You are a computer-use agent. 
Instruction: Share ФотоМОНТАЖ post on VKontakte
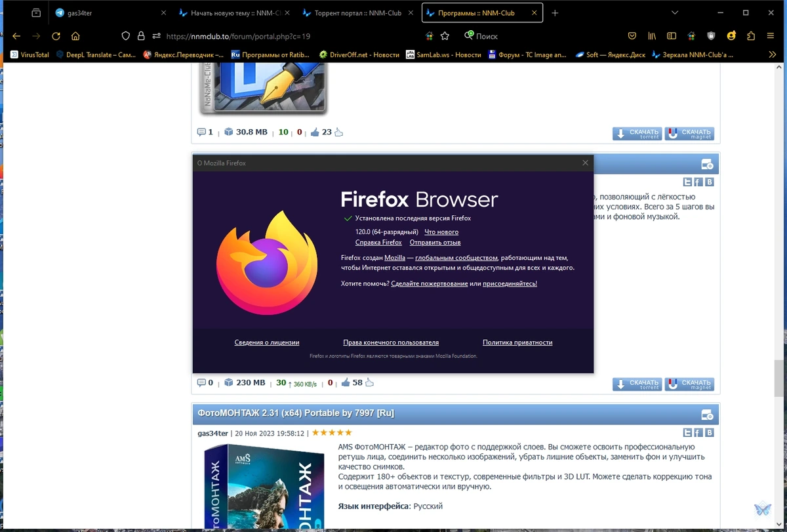tap(709, 433)
